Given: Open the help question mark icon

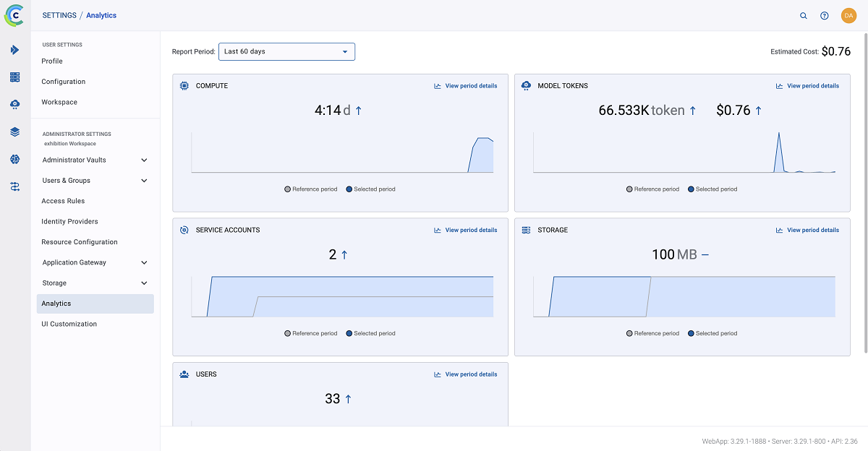Looking at the screenshot, I should click(x=825, y=15).
